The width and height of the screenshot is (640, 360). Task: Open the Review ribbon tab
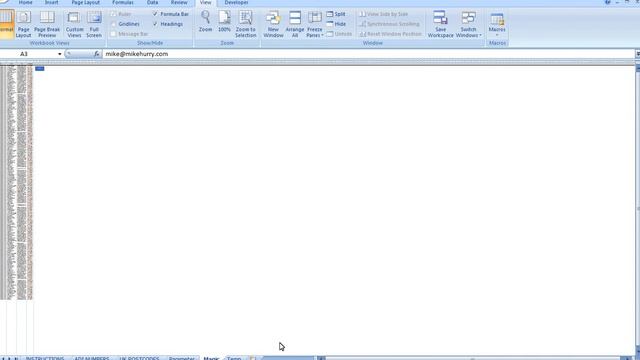pyautogui.click(x=179, y=2)
